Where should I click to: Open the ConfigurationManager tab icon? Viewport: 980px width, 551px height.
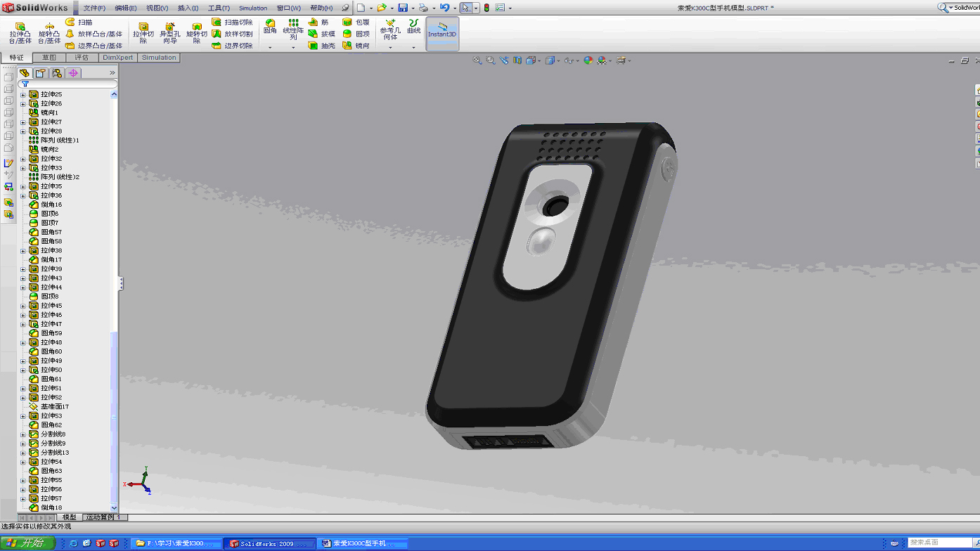pyautogui.click(x=57, y=73)
